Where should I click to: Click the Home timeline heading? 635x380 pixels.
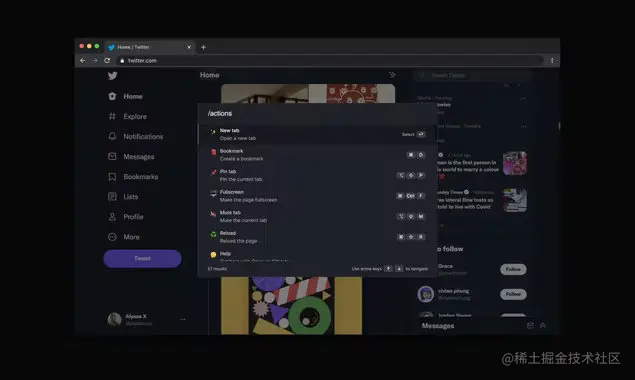(x=209, y=75)
